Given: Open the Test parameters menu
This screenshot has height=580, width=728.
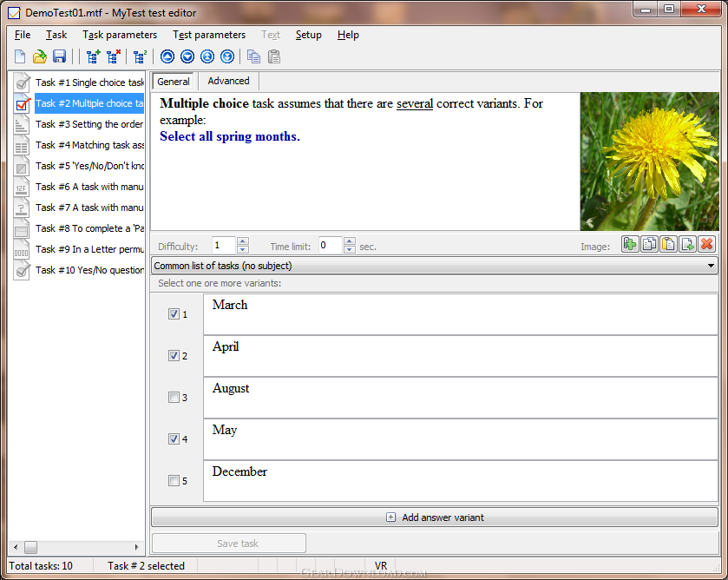Looking at the screenshot, I should [209, 35].
